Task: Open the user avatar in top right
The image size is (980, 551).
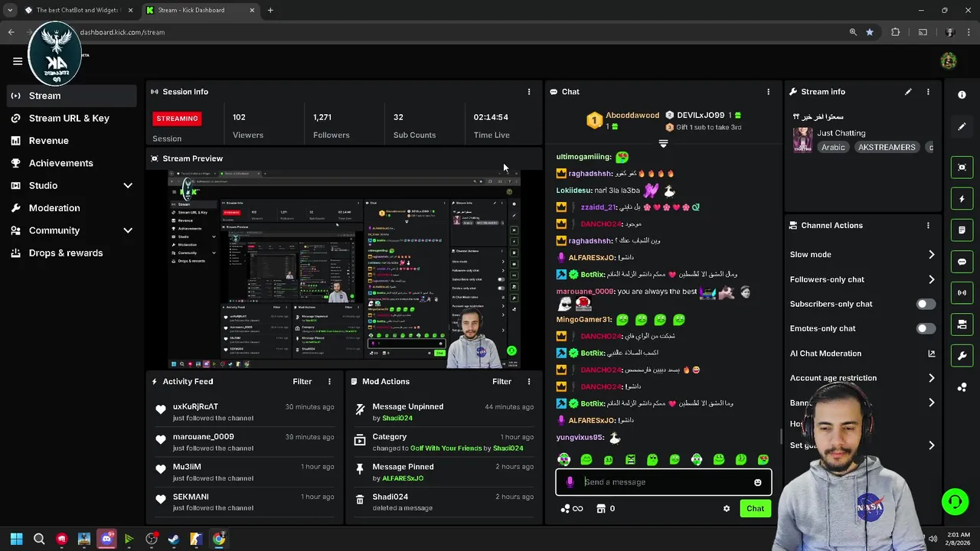Action: [949, 61]
